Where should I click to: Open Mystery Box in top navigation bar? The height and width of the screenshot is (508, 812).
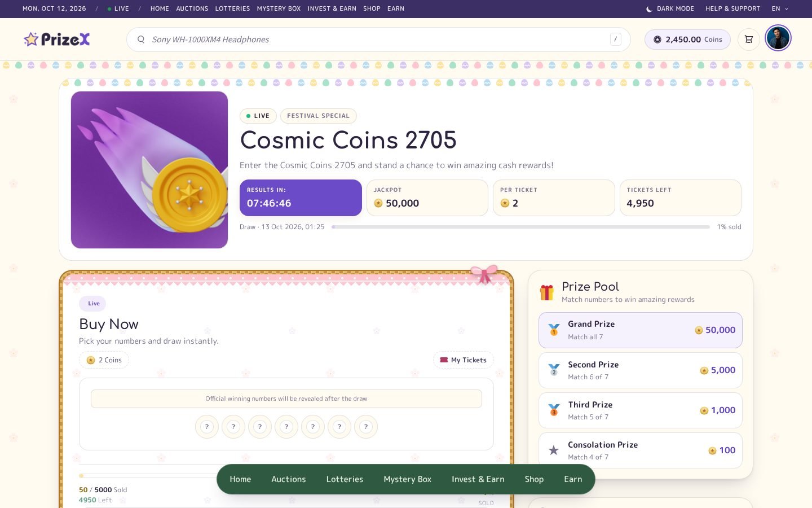pyautogui.click(x=279, y=8)
